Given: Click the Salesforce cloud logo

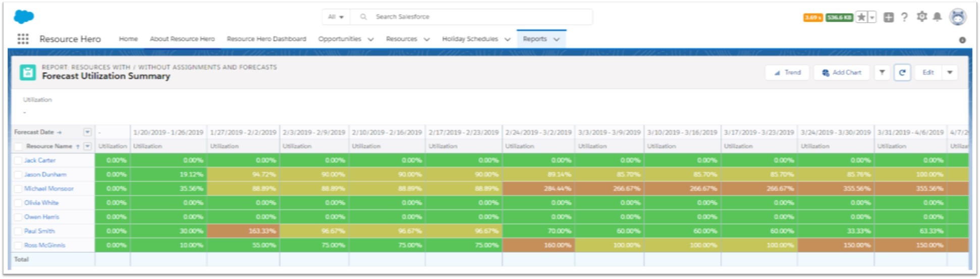Looking at the screenshot, I should [24, 17].
